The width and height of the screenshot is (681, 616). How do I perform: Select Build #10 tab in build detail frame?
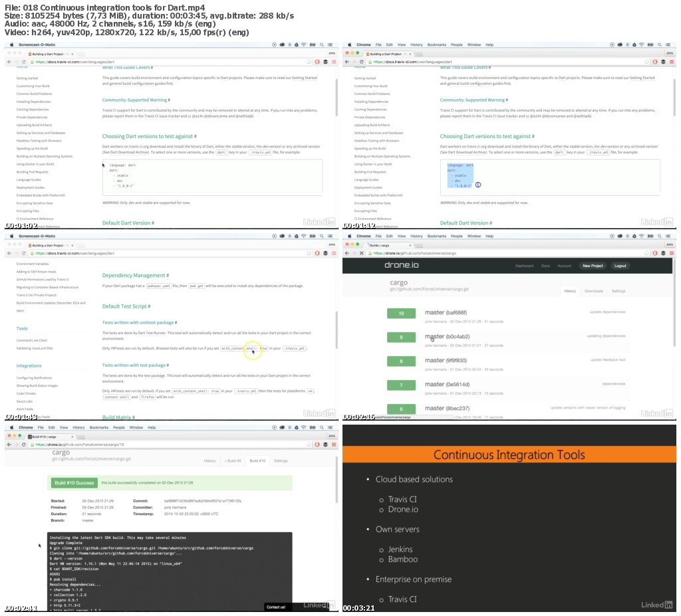tap(257, 461)
